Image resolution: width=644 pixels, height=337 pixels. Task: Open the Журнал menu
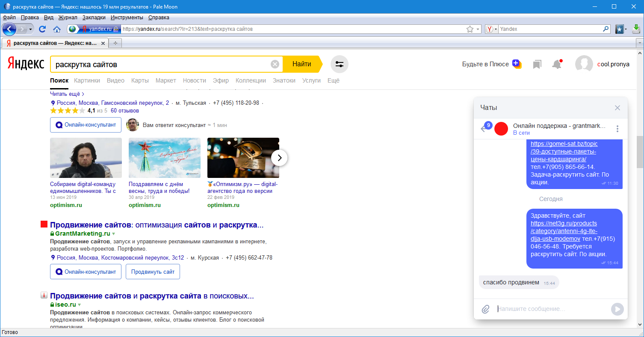pyautogui.click(x=68, y=18)
